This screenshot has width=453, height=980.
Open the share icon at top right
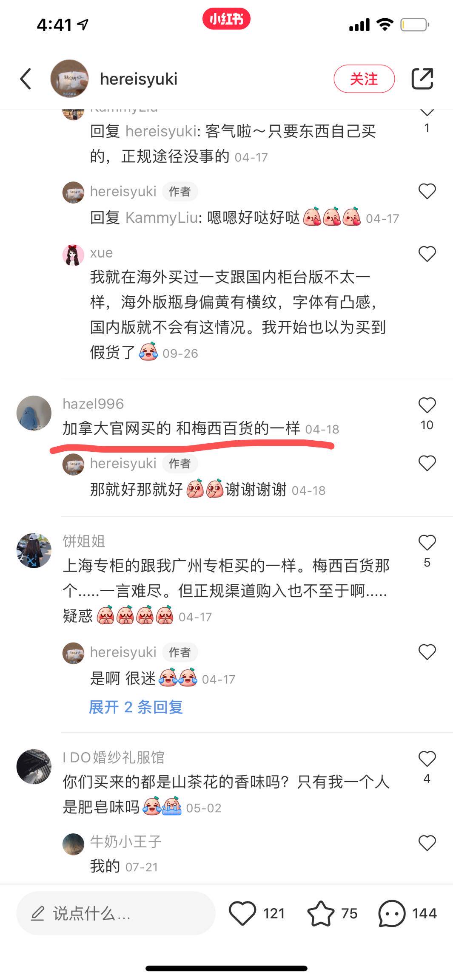pyautogui.click(x=422, y=79)
